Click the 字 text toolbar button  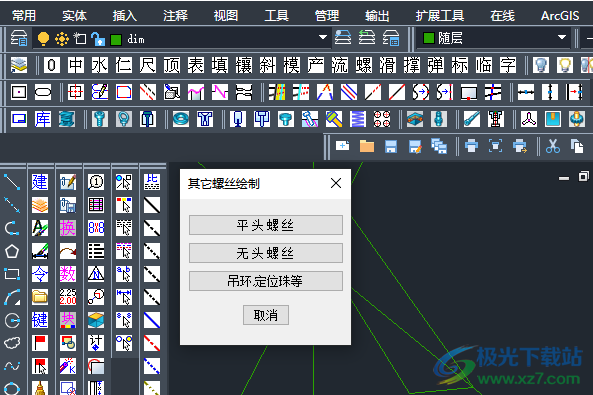coord(508,65)
